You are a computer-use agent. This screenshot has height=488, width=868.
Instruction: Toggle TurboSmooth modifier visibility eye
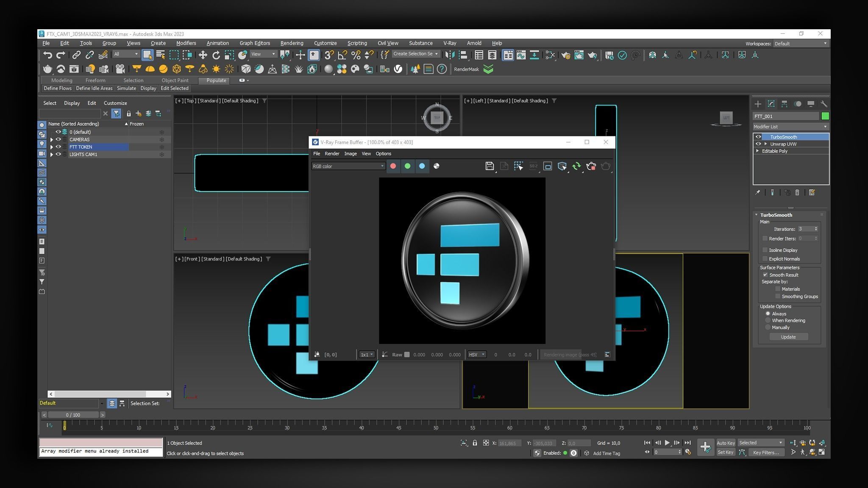(758, 137)
